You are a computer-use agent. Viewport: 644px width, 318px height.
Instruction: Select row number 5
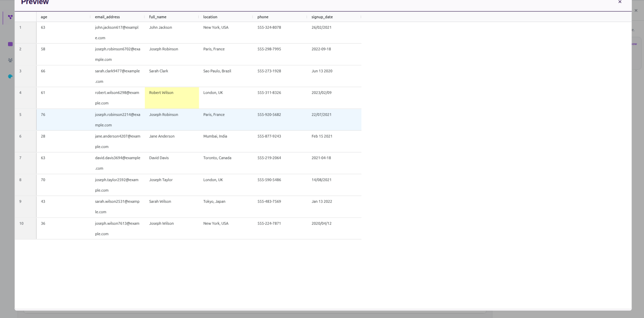tap(26, 120)
